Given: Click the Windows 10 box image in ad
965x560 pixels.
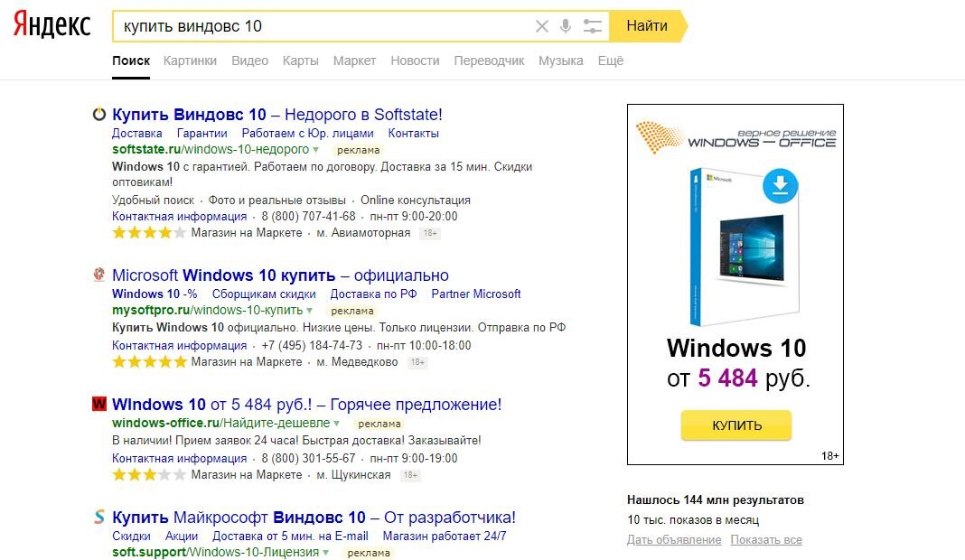Looking at the screenshot, I should coord(744,247).
